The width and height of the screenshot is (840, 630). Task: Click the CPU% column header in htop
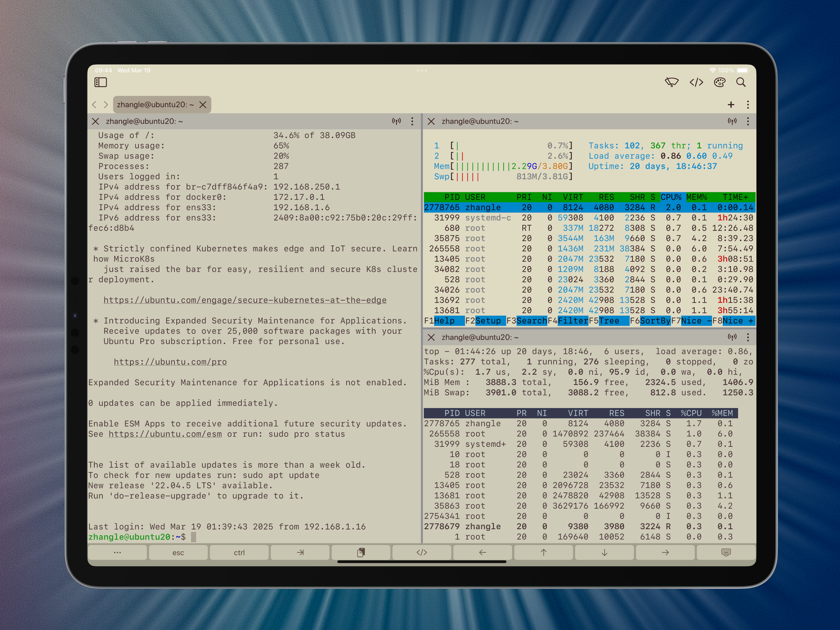click(x=671, y=197)
